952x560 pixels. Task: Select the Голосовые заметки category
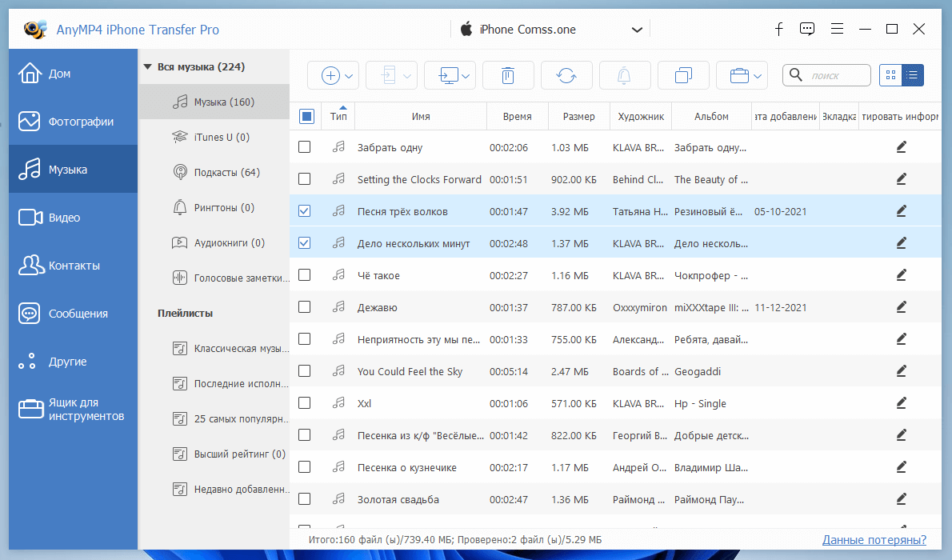click(214, 278)
